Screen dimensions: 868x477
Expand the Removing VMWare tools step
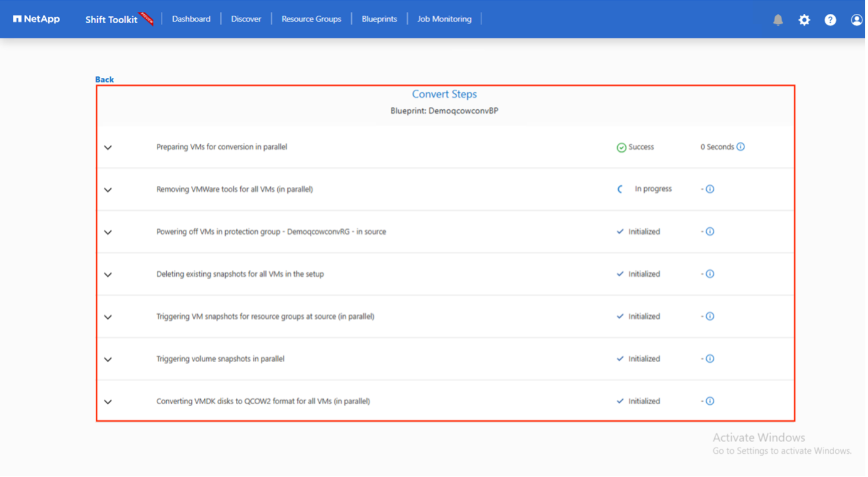point(108,190)
